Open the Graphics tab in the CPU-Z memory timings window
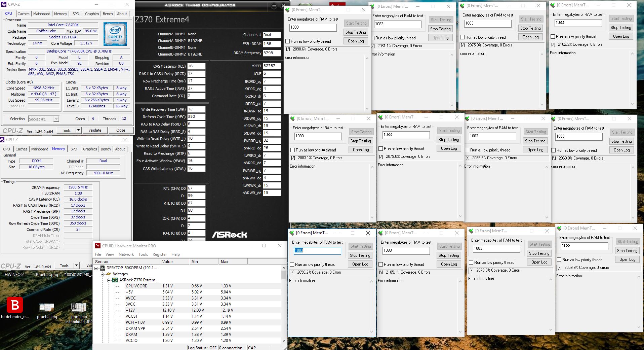 [x=90, y=149]
